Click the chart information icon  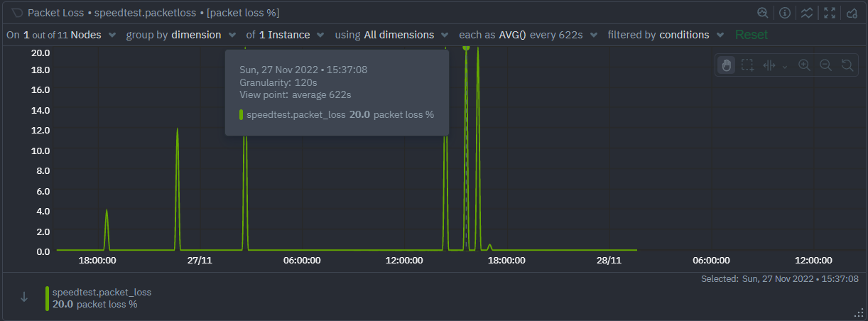point(785,13)
